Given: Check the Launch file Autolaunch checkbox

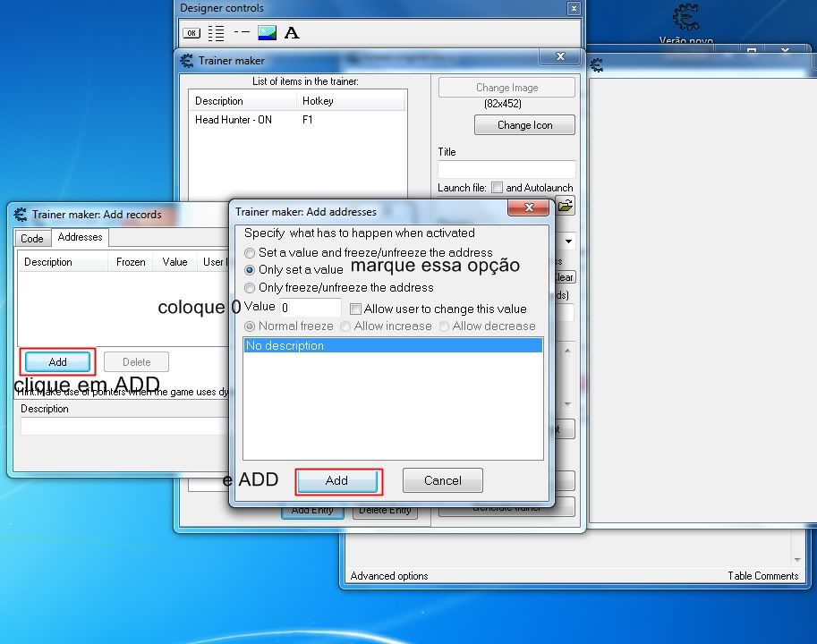Looking at the screenshot, I should pos(497,188).
